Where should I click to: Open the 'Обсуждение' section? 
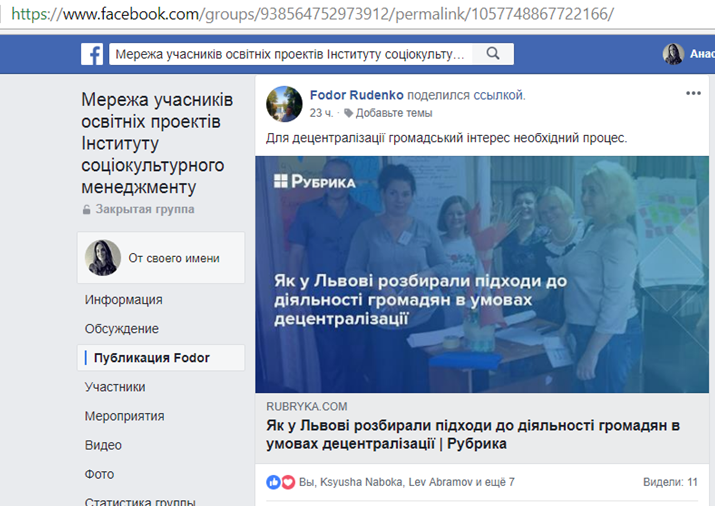click(122, 329)
